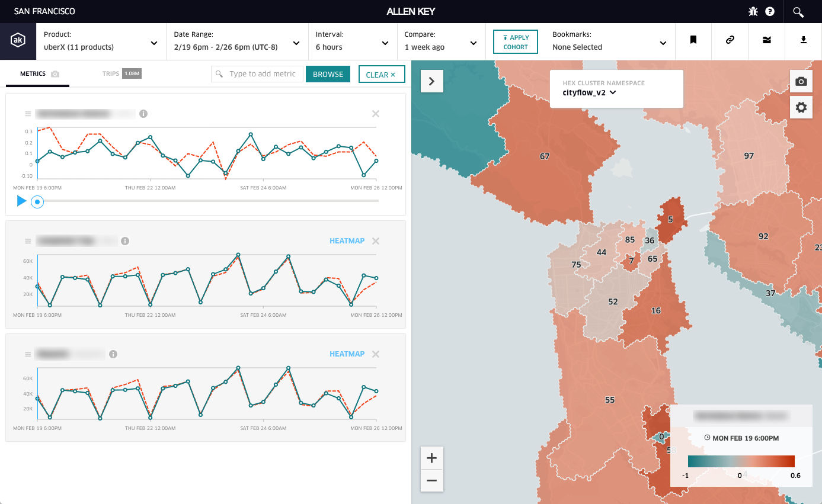This screenshot has width=822, height=504.
Task: Click the AK logo icon
Action: coord(18,41)
